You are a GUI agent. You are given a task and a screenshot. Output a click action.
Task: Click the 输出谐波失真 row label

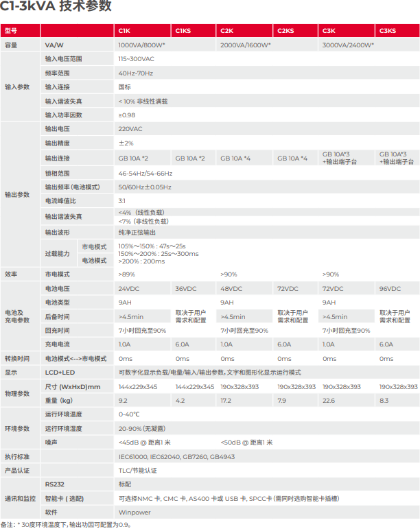click(x=63, y=217)
